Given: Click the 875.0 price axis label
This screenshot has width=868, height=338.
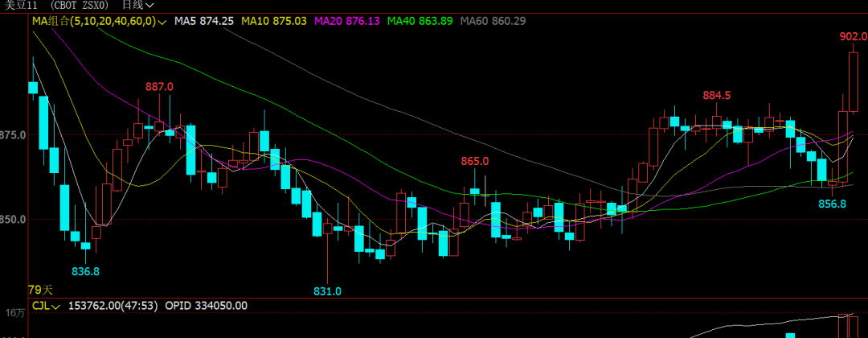Looking at the screenshot, I should coord(12,134).
